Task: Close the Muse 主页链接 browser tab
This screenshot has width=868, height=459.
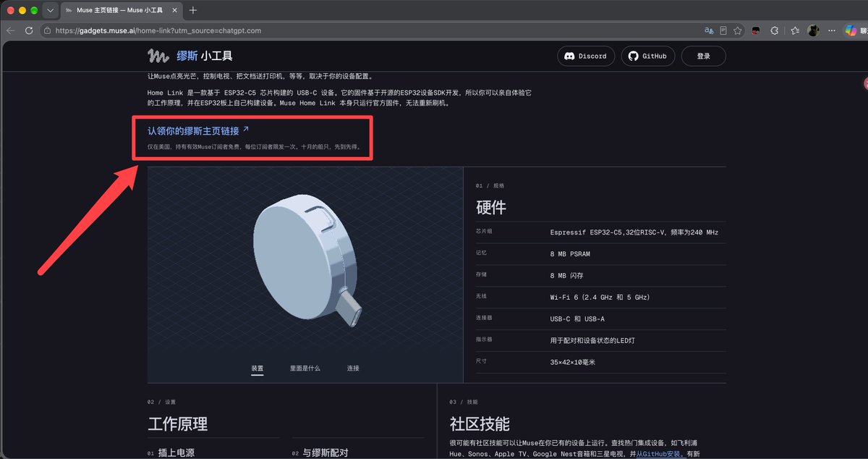Action: click(176, 10)
